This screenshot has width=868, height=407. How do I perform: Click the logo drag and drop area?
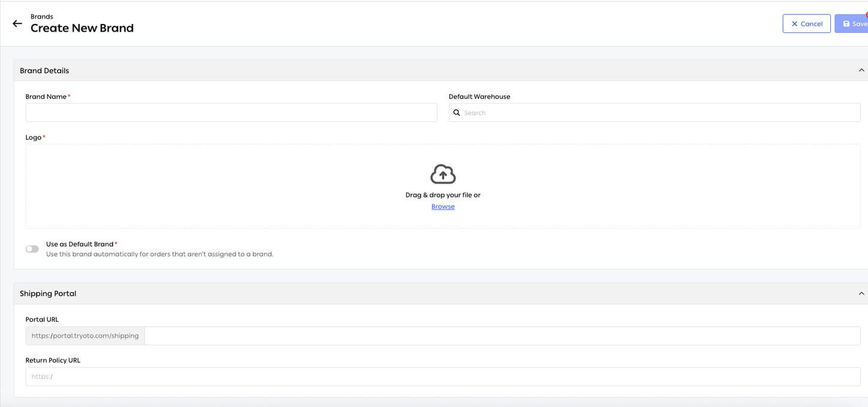point(443,186)
